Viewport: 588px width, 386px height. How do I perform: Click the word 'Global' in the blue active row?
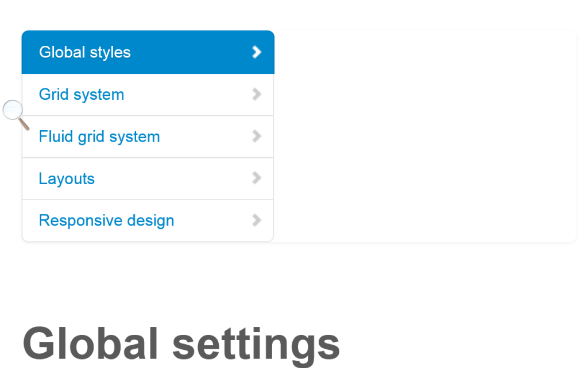tap(62, 52)
